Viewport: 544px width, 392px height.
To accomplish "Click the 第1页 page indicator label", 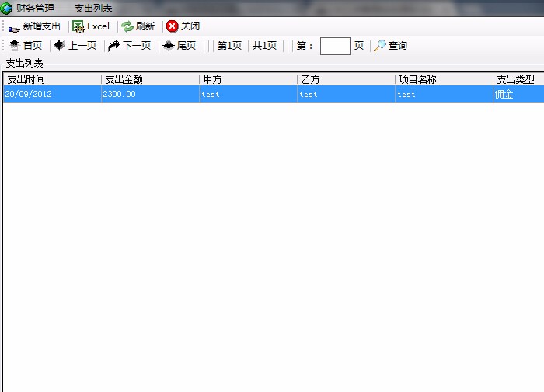I will (x=229, y=45).
